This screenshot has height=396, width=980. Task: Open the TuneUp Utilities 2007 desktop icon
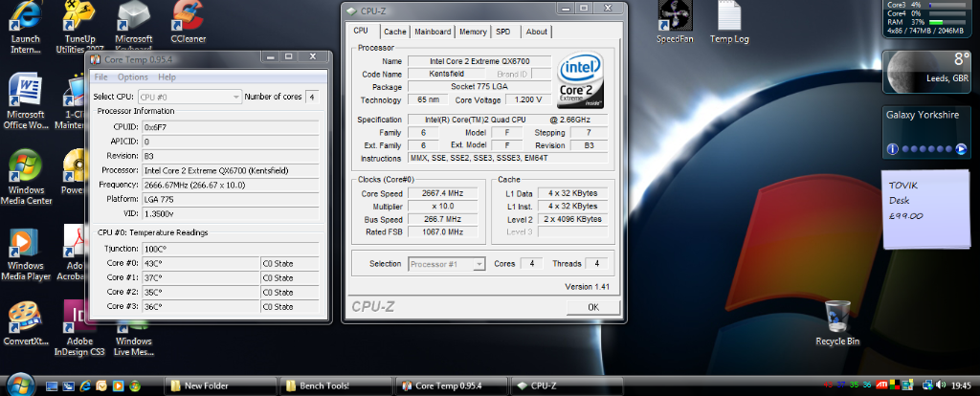78,25
